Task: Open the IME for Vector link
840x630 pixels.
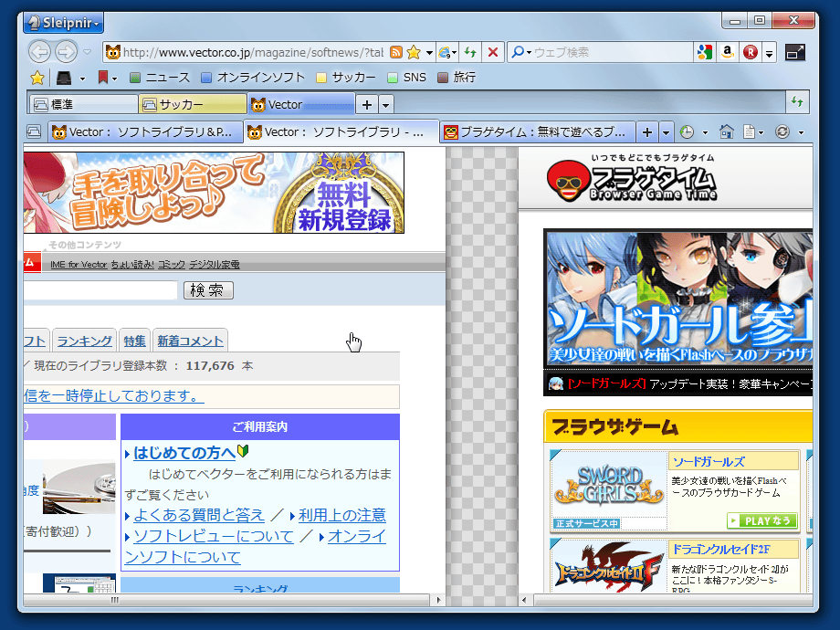Action: pyautogui.click(x=79, y=265)
